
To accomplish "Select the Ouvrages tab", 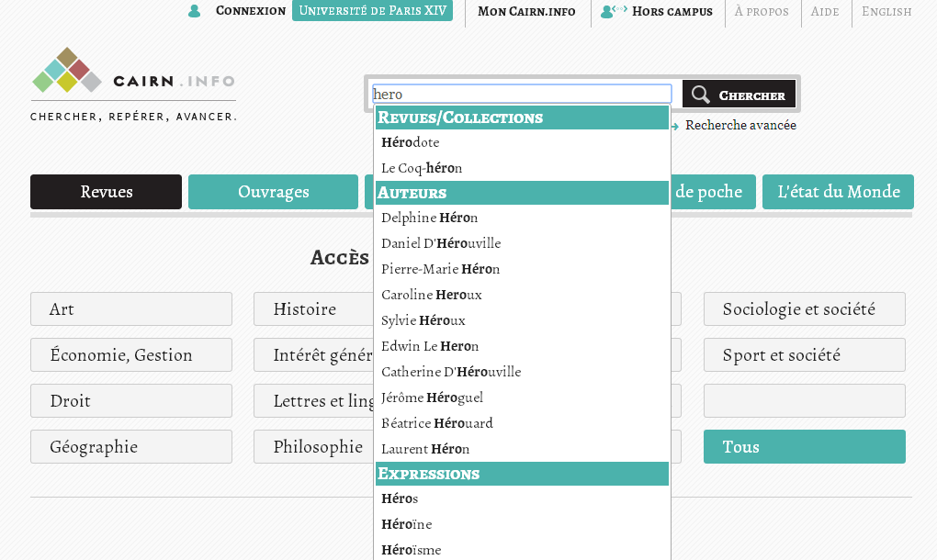I will [x=273, y=192].
